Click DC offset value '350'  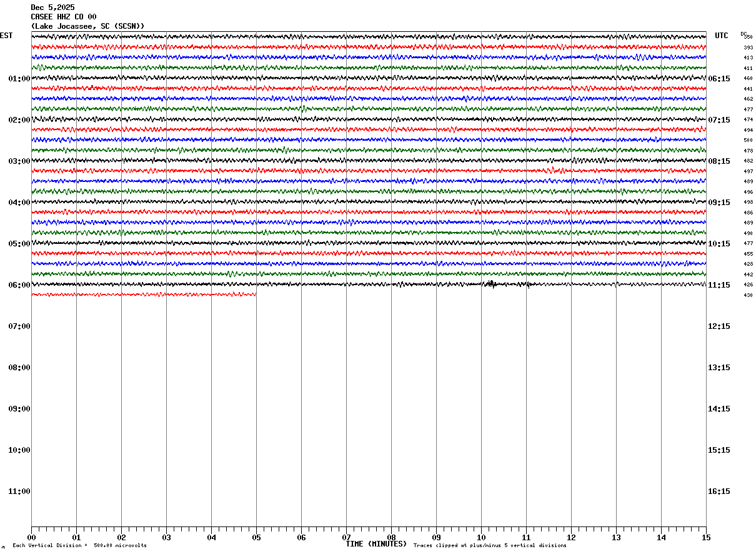click(748, 38)
